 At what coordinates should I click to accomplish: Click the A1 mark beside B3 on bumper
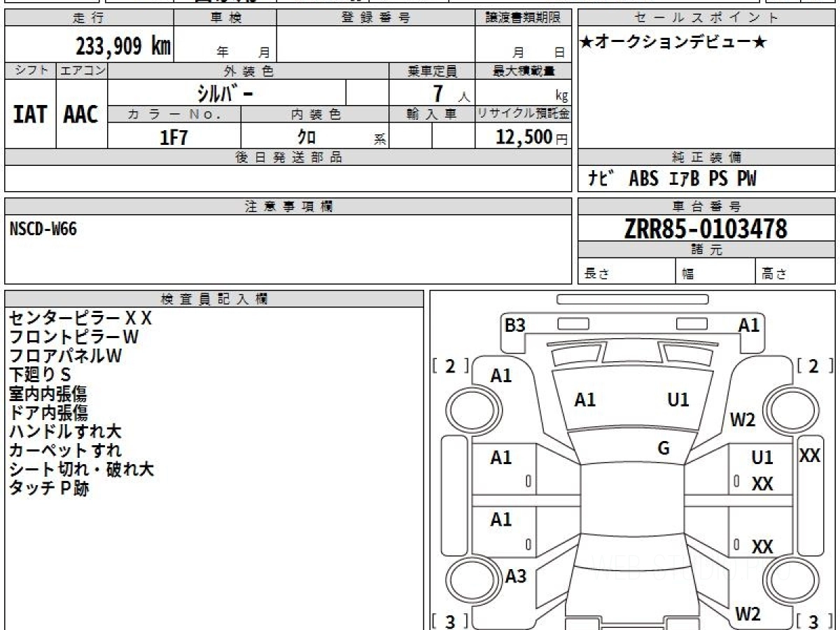click(749, 325)
